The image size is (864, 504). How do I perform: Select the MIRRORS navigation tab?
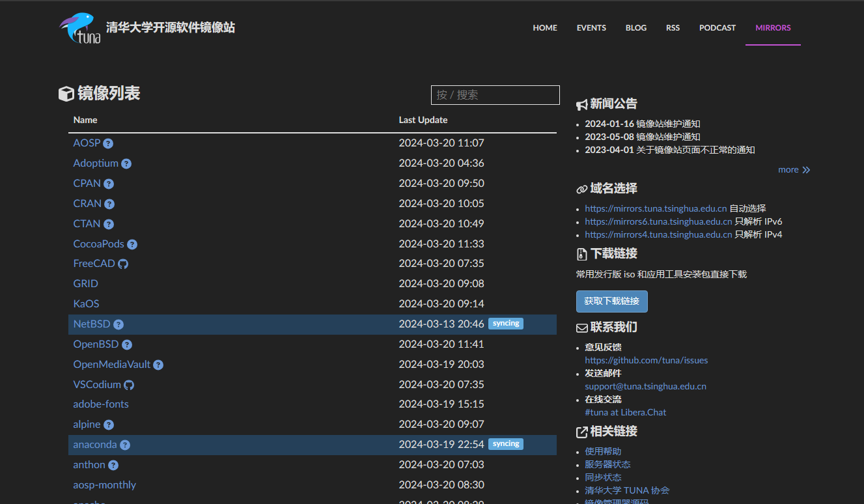[x=773, y=28]
